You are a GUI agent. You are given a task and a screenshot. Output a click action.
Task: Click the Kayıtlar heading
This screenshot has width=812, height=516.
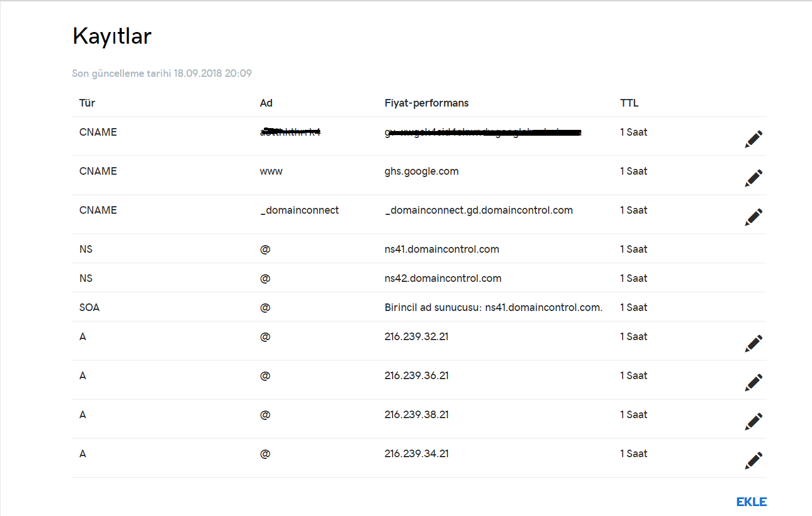tap(112, 36)
